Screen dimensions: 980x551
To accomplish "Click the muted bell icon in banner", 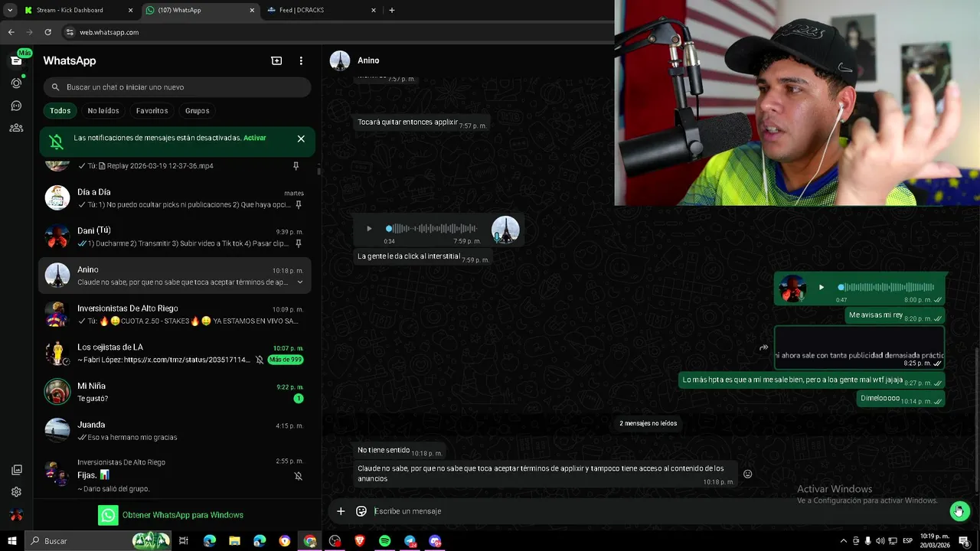I will 56,142.
